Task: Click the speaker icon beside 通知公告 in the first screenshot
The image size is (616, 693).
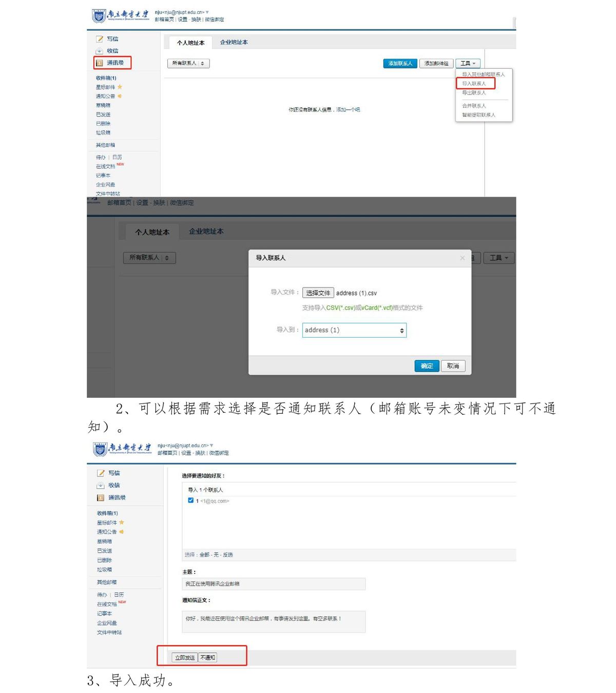Action: pos(120,96)
